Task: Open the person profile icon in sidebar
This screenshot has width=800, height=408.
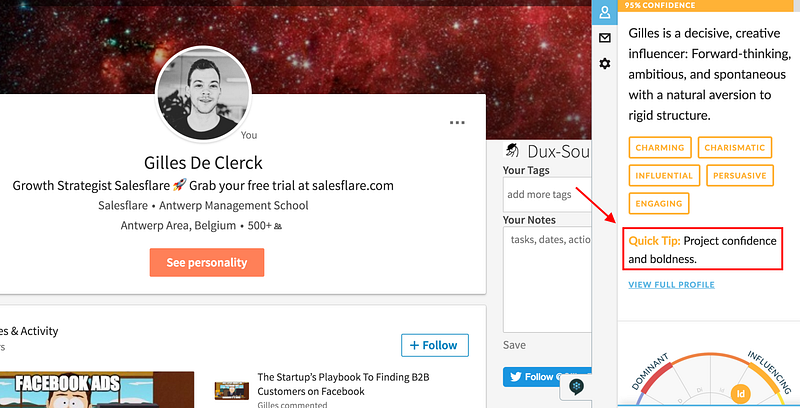Action: point(605,12)
